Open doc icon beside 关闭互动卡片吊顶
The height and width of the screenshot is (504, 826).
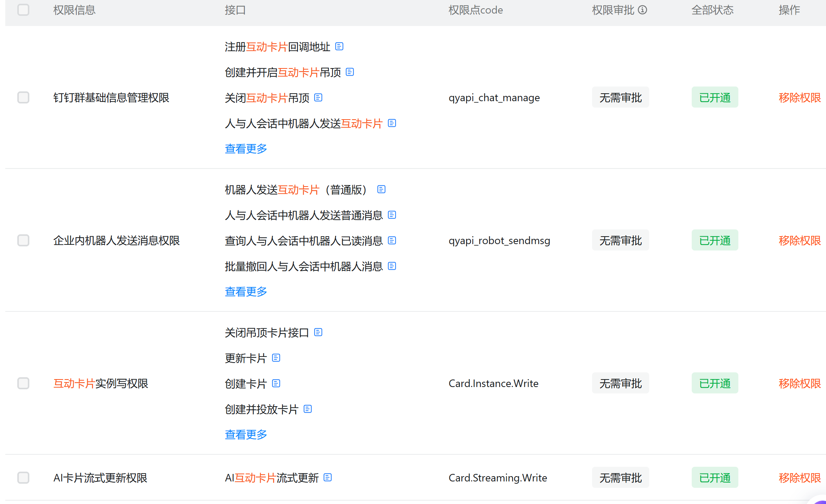pyautogui.click(x=318, y=97)
